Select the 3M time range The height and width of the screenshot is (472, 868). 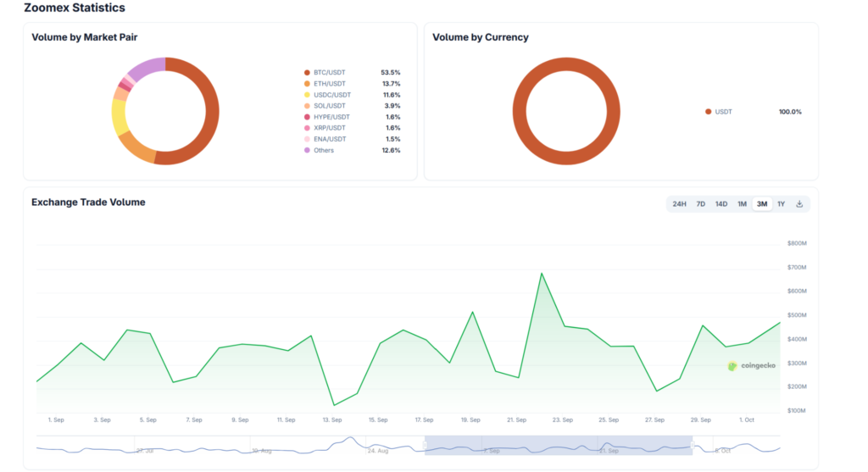click(x=762, y=204)
